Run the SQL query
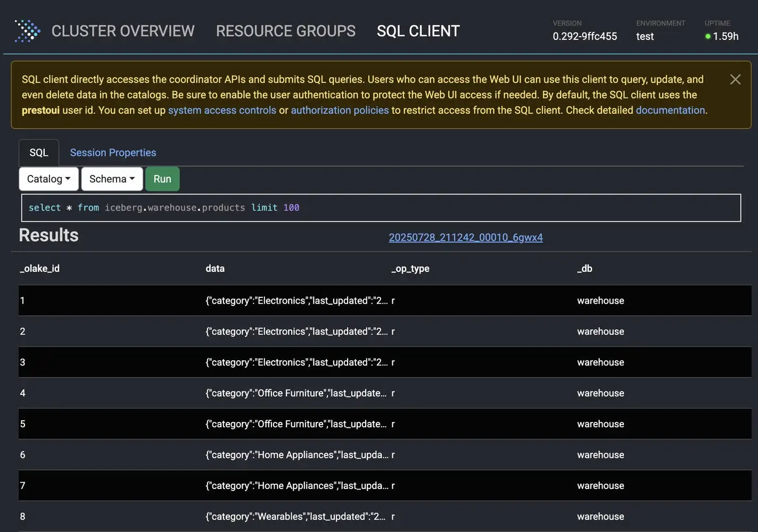Viewport: 758px width, 532px height. [162, 179]
